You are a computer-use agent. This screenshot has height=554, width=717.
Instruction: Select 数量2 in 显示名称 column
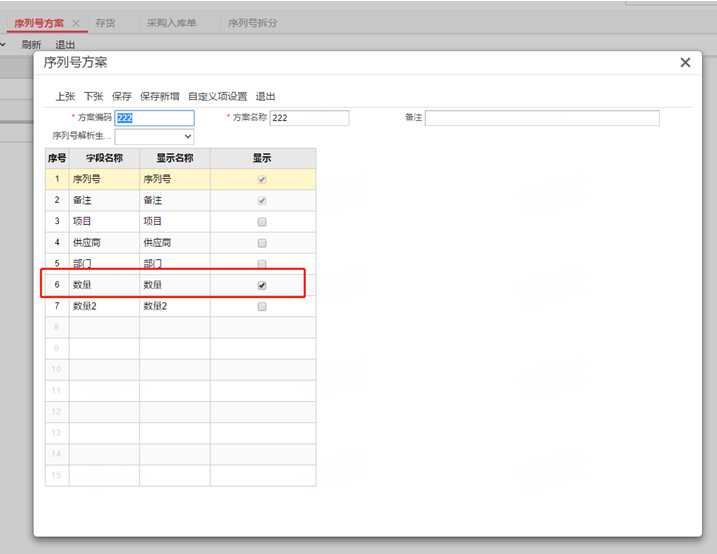pos(175,306)
